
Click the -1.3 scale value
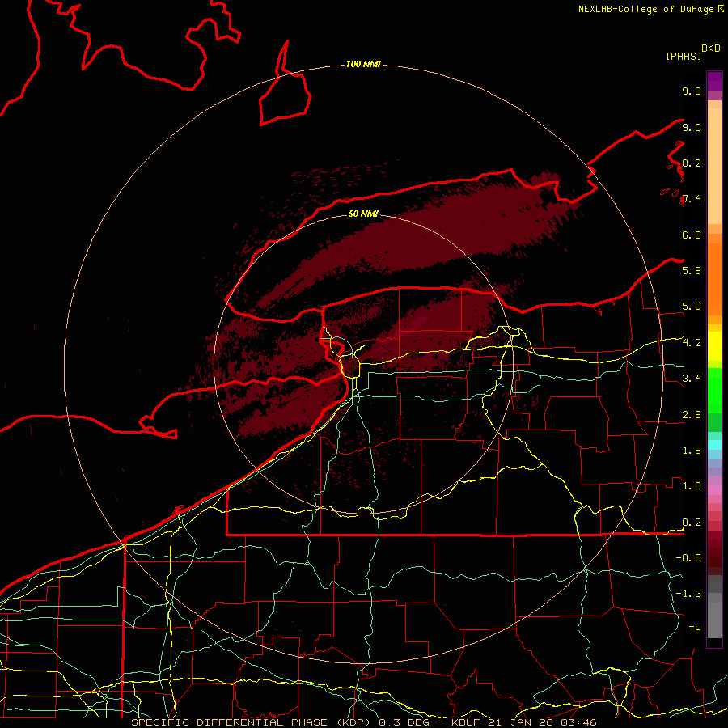pos(688,594)
